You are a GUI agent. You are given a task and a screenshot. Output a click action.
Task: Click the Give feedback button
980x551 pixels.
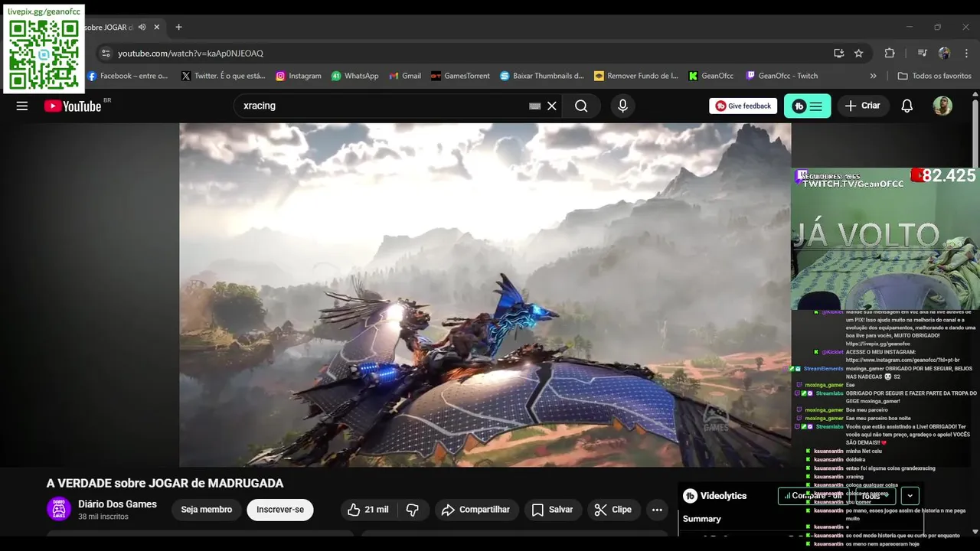(743, 106)
